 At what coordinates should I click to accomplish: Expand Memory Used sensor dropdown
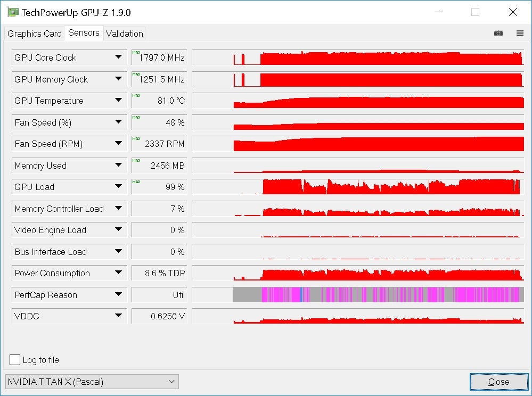click(118, 166)
